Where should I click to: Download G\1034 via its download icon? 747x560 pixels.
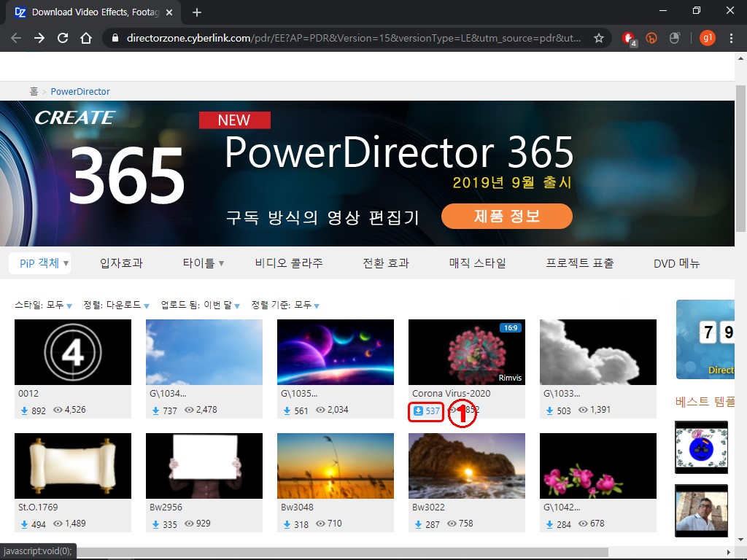pyautogui.click(x=155, y=411)
